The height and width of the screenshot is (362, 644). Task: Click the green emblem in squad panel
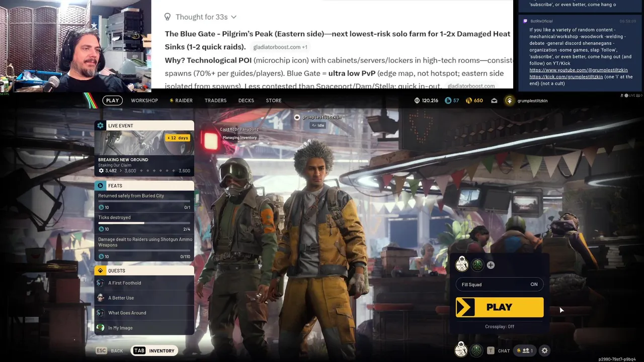point(477,264)
